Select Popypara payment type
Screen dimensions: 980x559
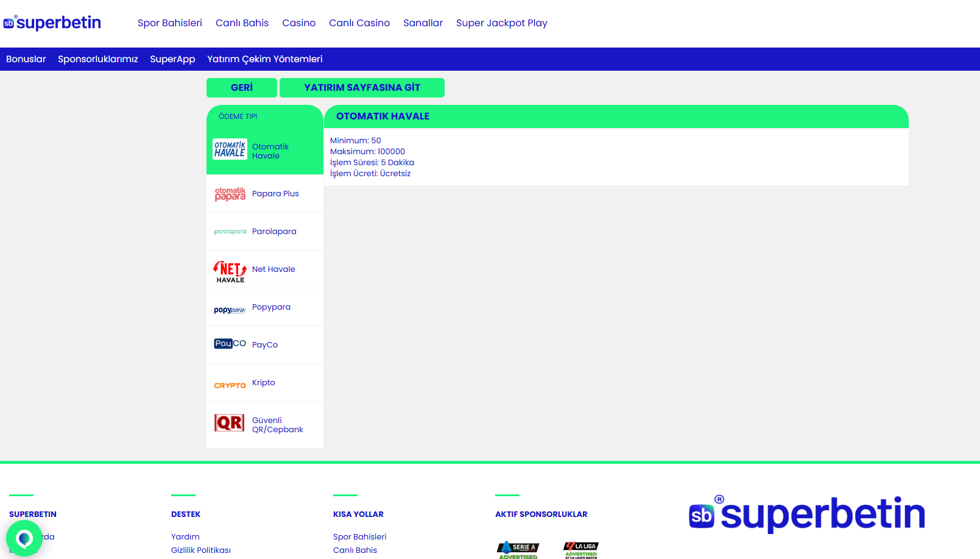(265, 307)
